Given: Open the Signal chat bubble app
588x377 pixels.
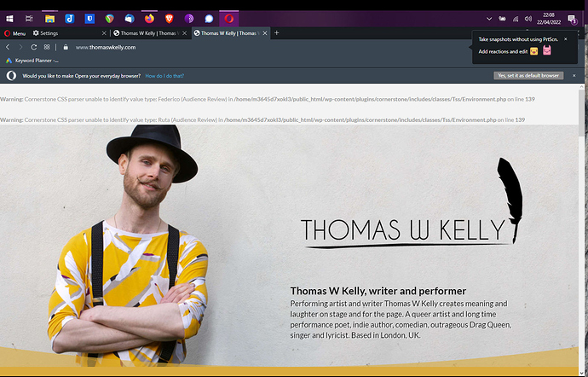Looking at the screenshot, I should click(x=209, y=19).
